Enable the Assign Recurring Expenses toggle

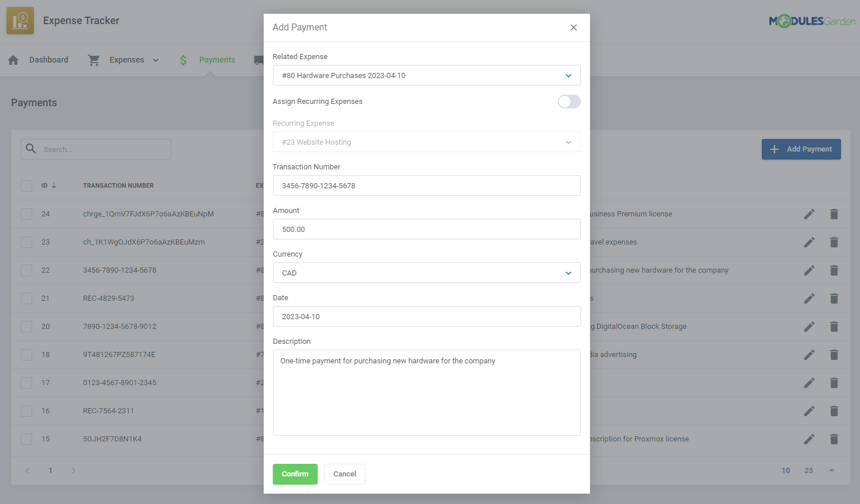[x=569, y=102]
